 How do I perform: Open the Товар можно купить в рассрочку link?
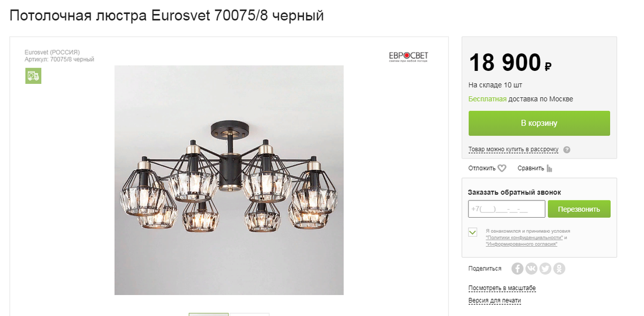coord(514,149)
